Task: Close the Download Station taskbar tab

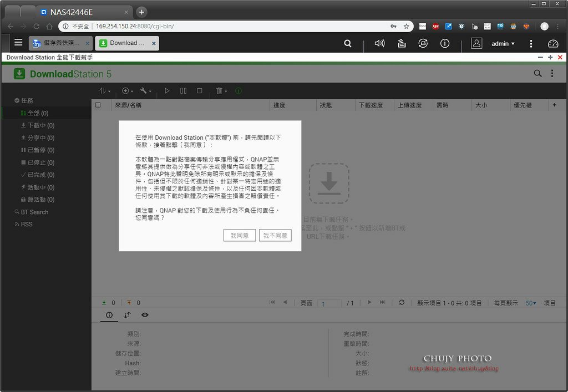Action: click(154, 43)
